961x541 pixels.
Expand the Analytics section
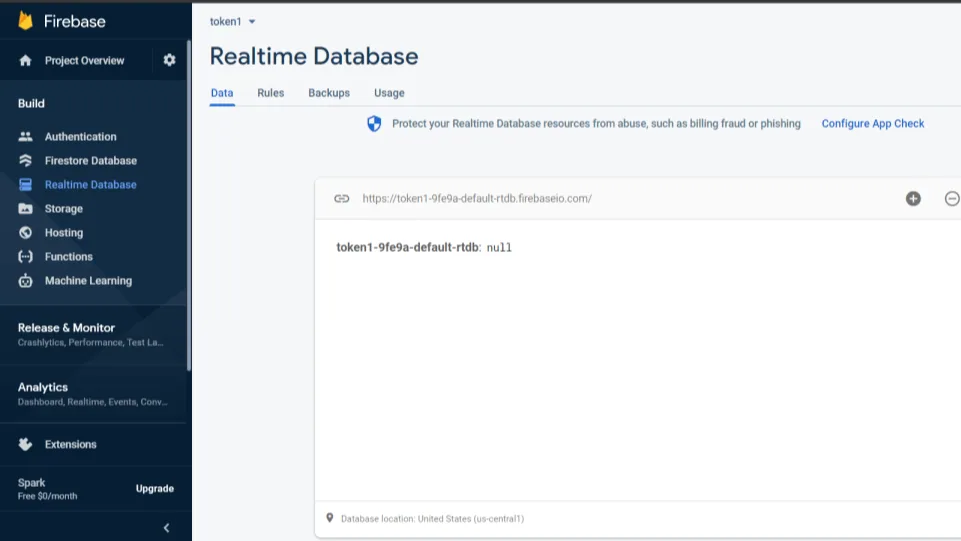point(93,394)
